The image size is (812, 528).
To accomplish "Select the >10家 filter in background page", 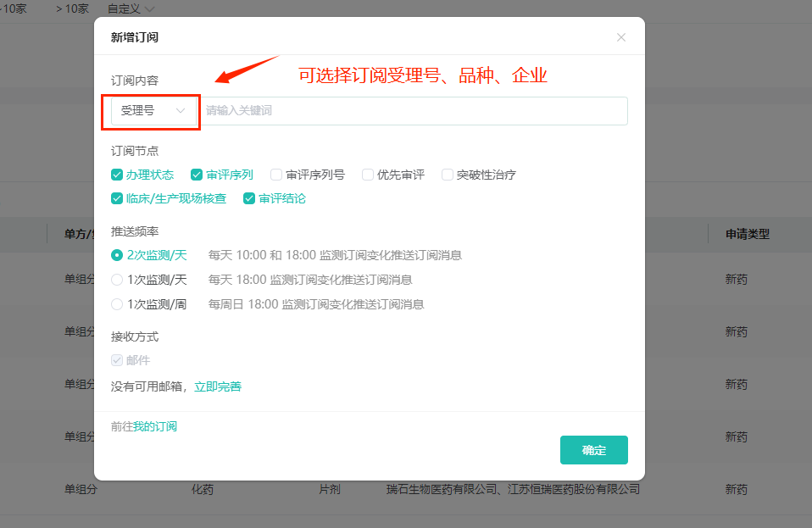I will [x=72, y=8].
